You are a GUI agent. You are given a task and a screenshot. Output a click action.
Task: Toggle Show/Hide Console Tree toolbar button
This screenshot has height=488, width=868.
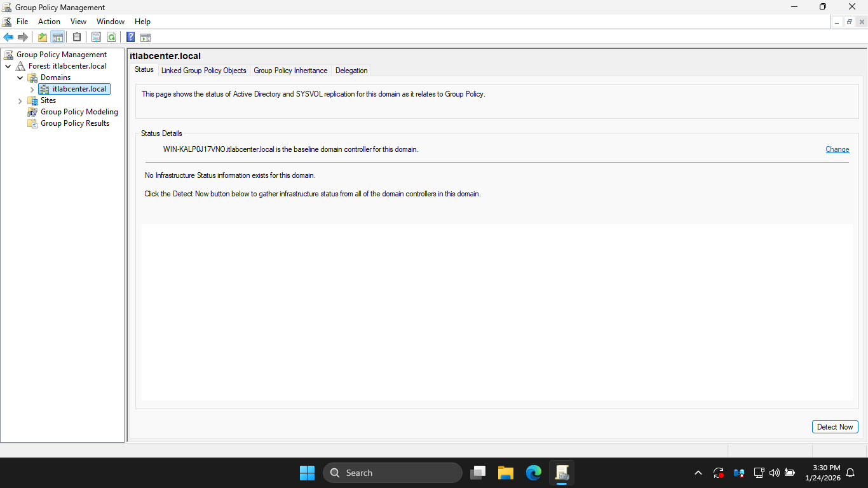[x=57, y=37]
